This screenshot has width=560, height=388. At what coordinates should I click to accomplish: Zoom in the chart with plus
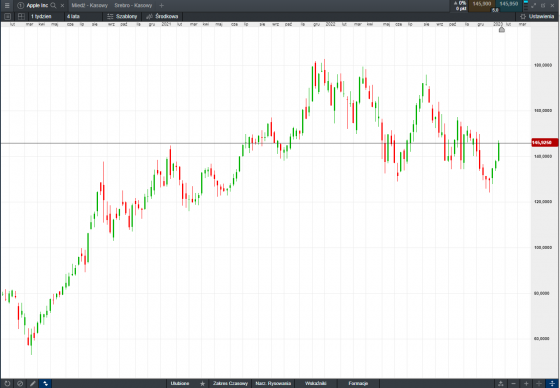tap(526, 383)
